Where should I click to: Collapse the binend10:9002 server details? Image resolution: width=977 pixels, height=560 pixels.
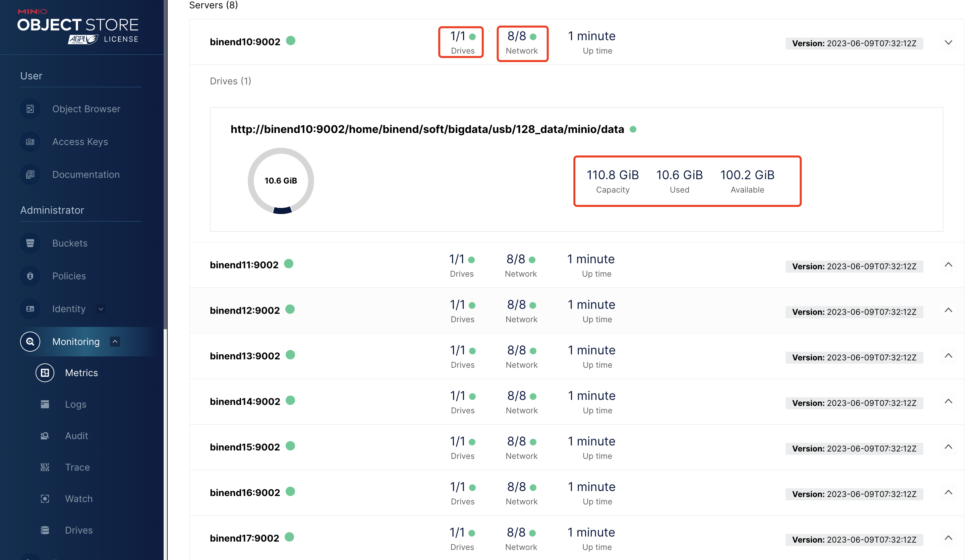pos(948,42)
